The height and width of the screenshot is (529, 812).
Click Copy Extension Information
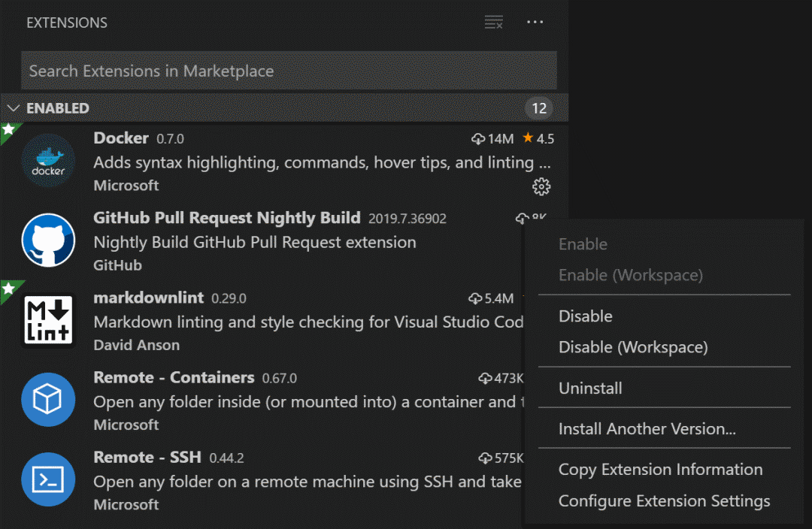click(x=660, y=470)
